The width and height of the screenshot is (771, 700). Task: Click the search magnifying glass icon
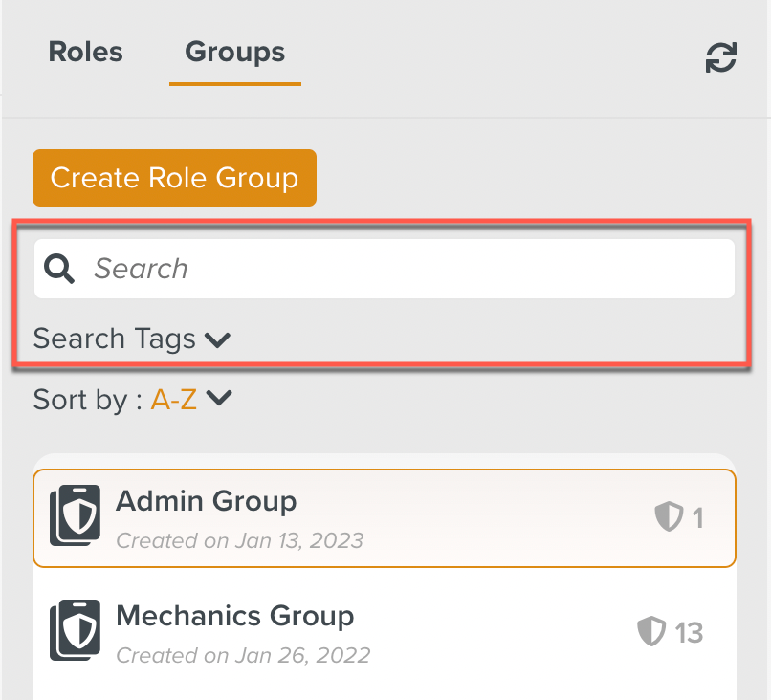(x=58, y=269)
